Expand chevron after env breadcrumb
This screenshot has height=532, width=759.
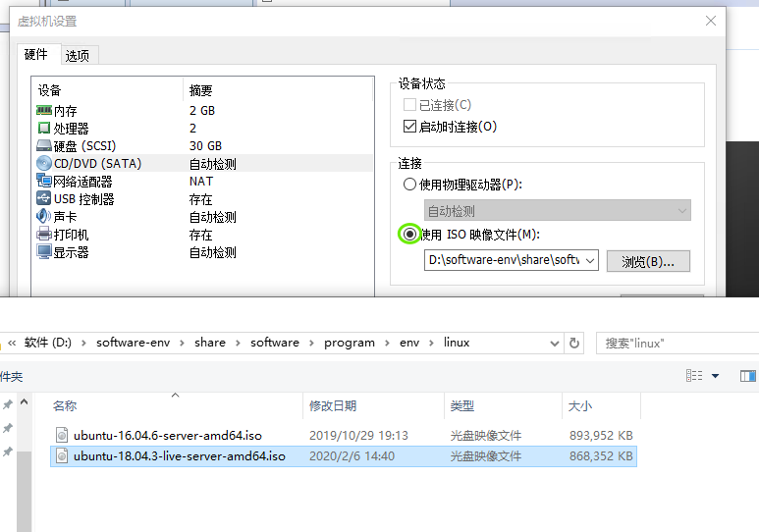point(431,344)
